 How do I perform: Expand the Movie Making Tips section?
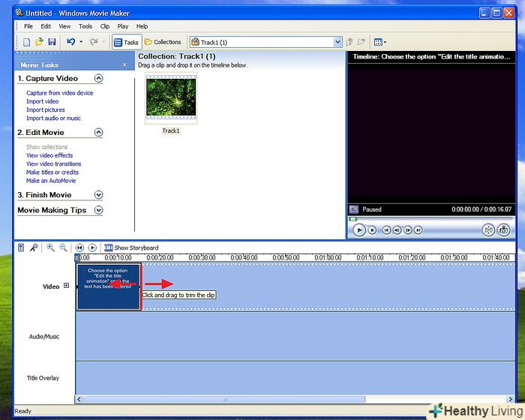(x=98, y=211)
